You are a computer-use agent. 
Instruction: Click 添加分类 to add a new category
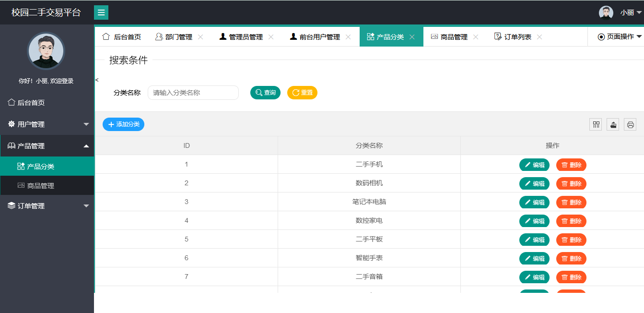click(x=123, y=124)
